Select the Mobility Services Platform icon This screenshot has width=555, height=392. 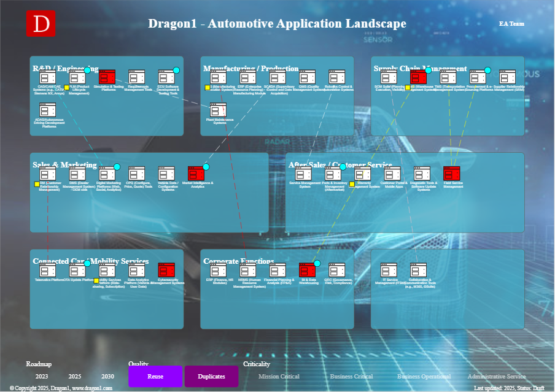(107, 270)
